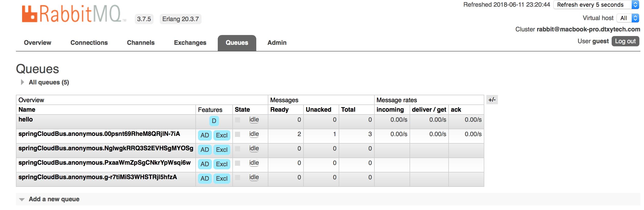Open the Virtual host selector
This screenshot has height=210, width=644.
(x=628, y=18)
